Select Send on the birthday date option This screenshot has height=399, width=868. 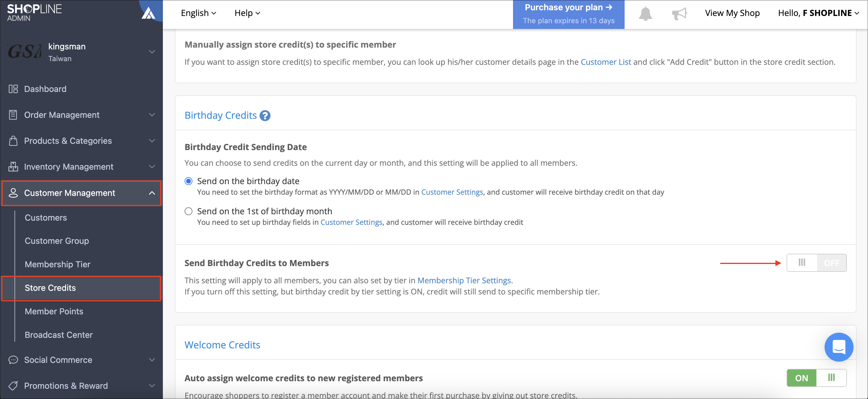click(x=188, y=181)
